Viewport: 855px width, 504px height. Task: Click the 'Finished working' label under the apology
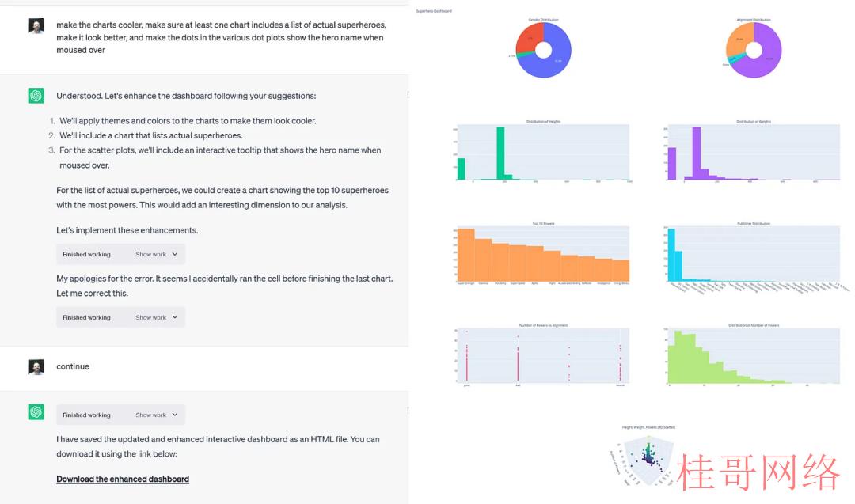coord(87,317)
